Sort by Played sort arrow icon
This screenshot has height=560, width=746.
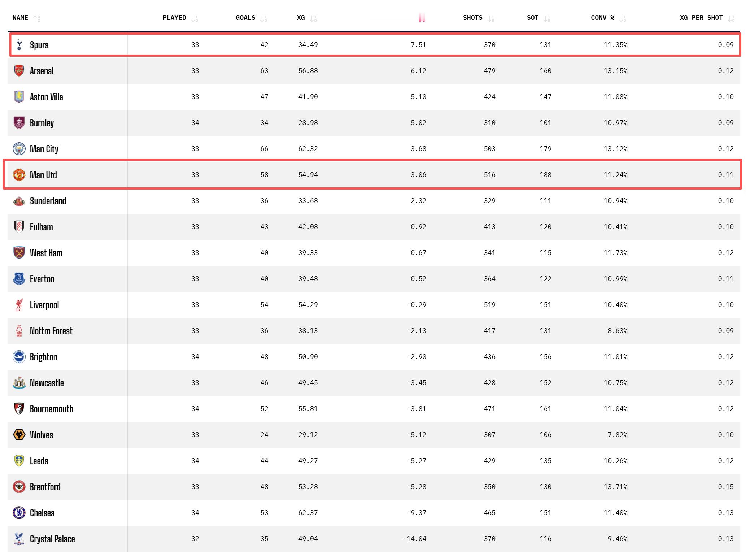[x=195, y=18]
